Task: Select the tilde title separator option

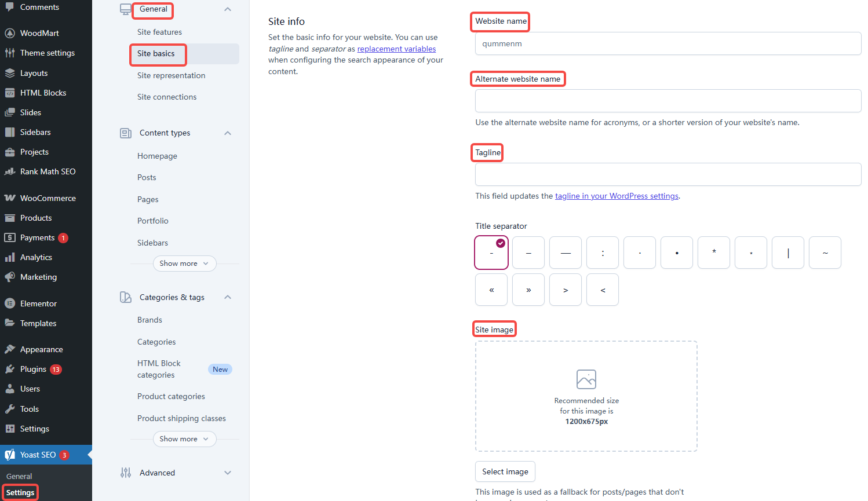Action: tap(825, 252)
